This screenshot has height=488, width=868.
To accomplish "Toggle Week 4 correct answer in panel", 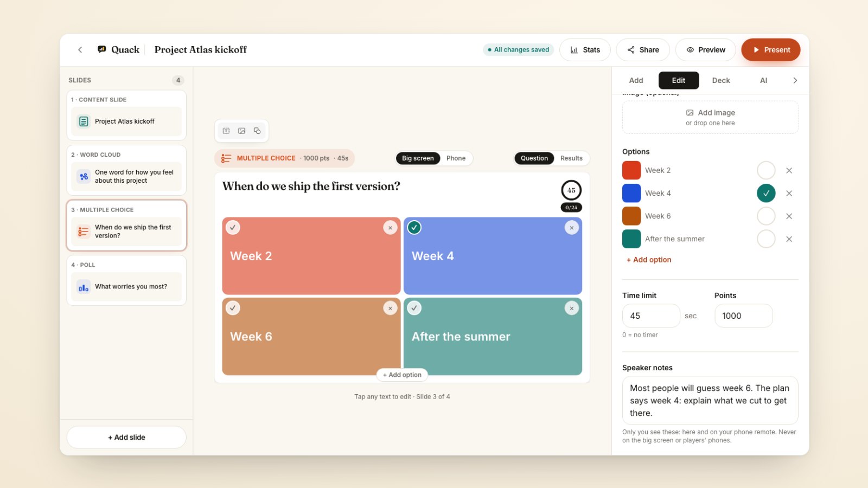I will pyautogui.click(x=766, y=193).
